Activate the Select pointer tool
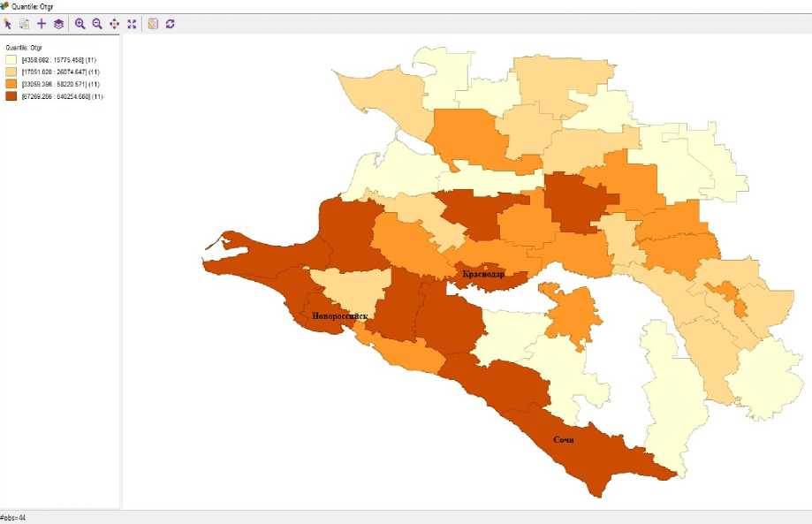The width and height of the screenshot is (812, 524). (x=8, y=24)
